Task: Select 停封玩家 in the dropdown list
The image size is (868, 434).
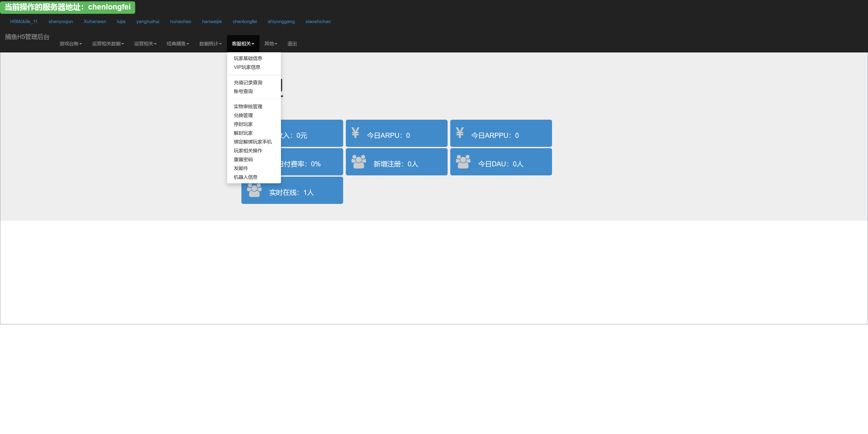Action: pos(243,124)
